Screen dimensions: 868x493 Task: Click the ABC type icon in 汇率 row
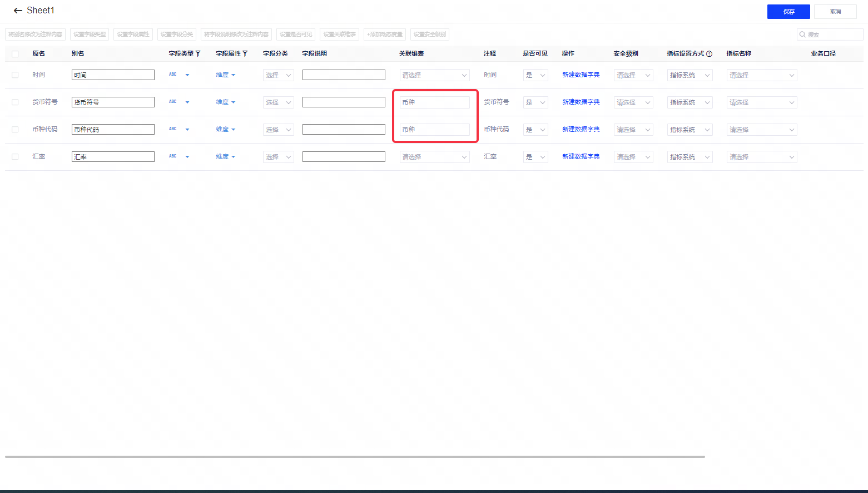[173, 156]
